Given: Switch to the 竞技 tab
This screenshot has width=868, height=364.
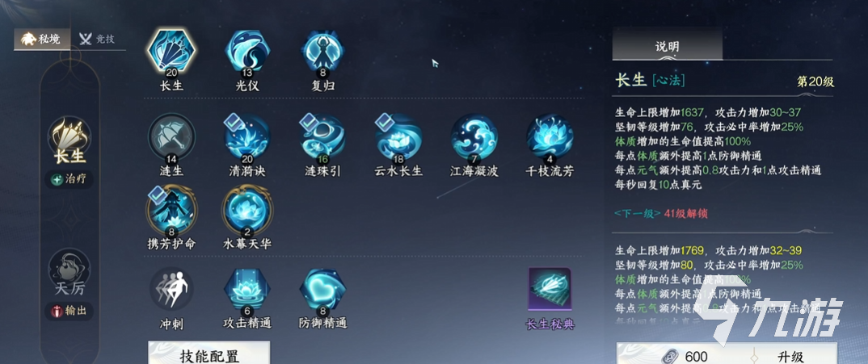Looking at the screenshot, I should point(98,40).
